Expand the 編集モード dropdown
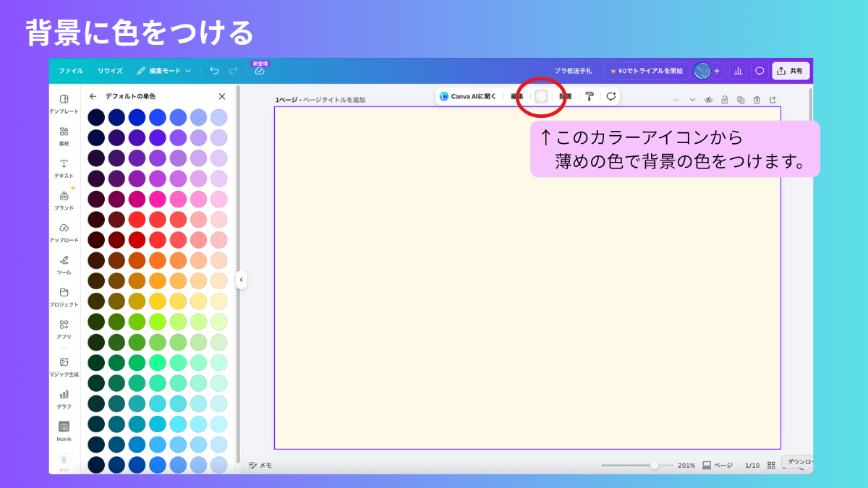 [164, 71]
